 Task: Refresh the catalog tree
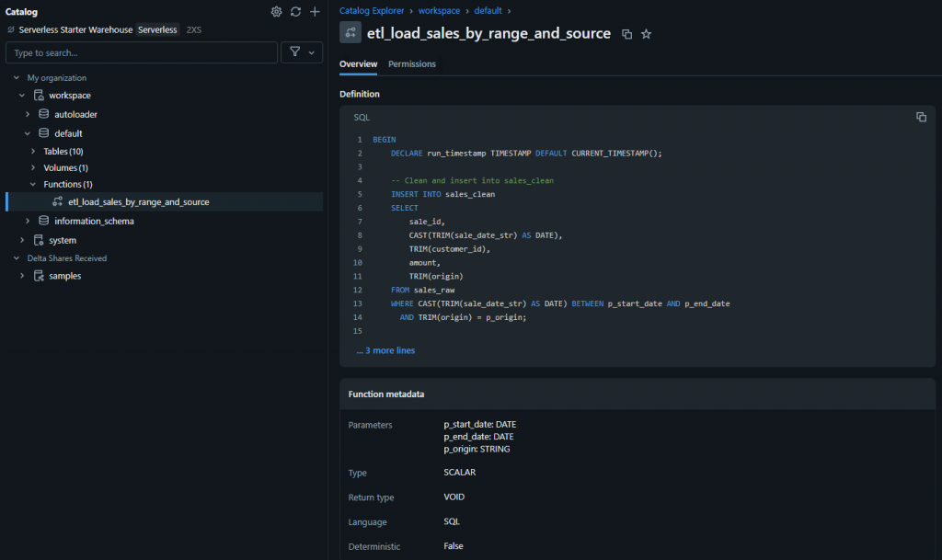click(295, 12)
